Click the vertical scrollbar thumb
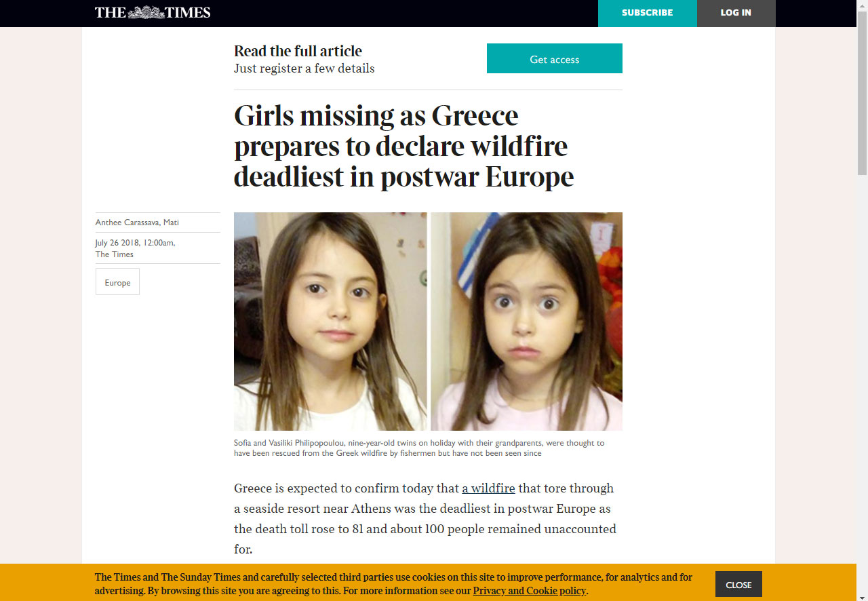The image size is (868, 601). tap(862, 93)
